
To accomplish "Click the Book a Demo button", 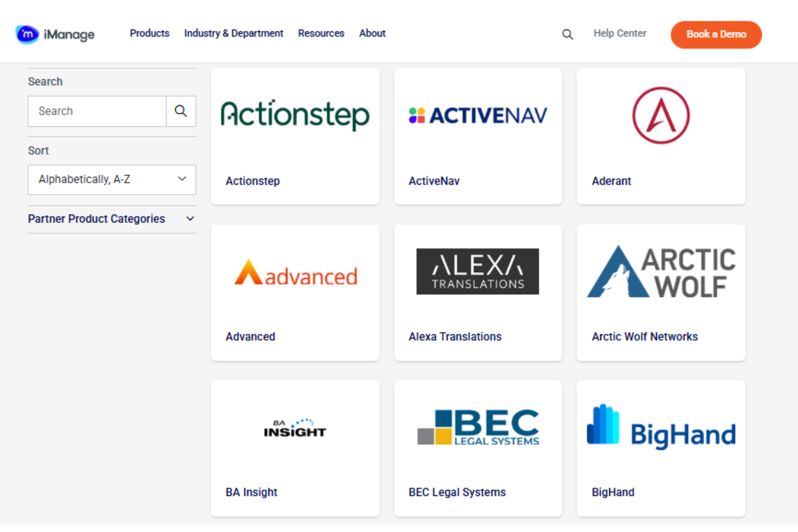I will [x=716, y=34].
